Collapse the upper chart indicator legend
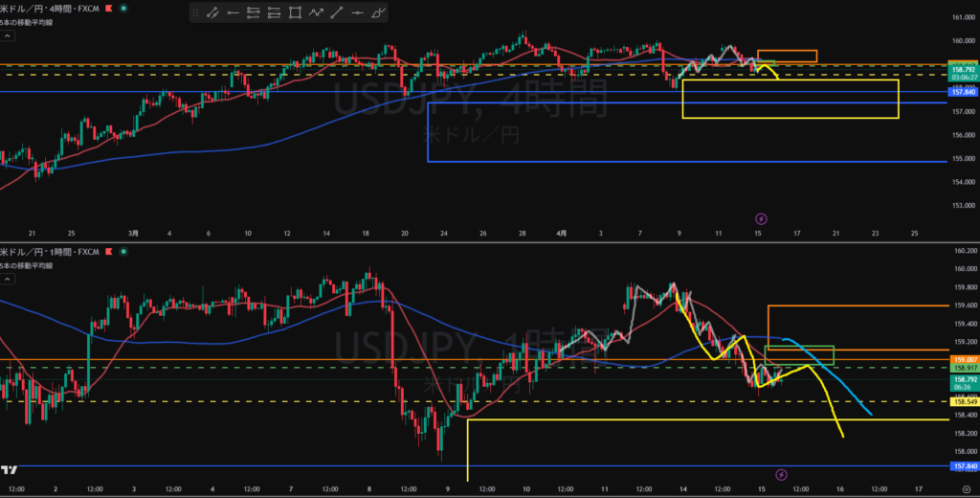 point(9,35)
